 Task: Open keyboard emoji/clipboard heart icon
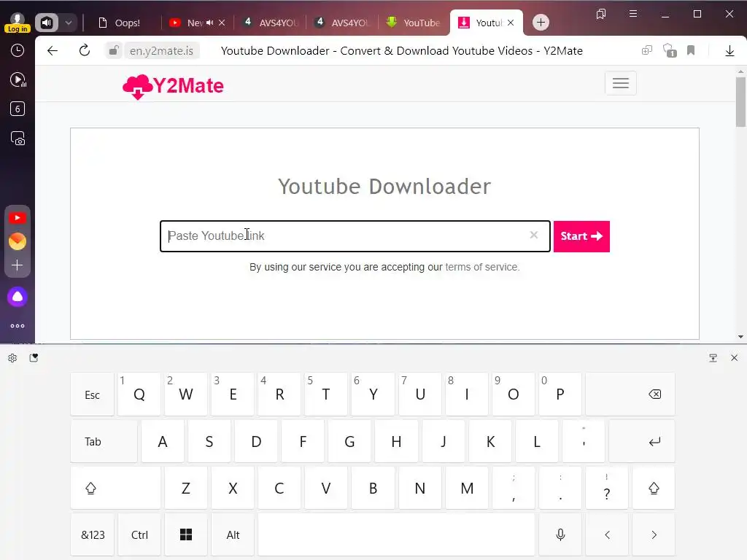click(34, 357)
